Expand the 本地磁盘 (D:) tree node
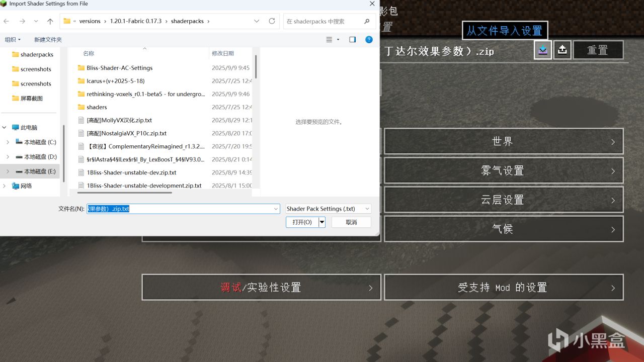Image resolution: width=644 pixels, height=362 pixels. tap(8, 157)
